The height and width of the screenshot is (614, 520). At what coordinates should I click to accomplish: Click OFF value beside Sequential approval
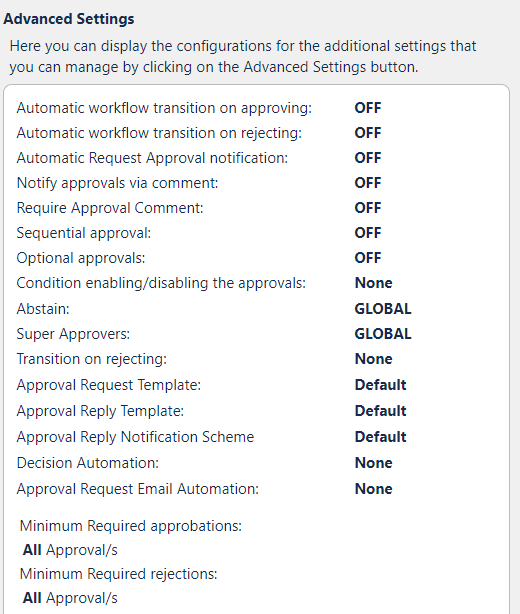[368, 233]
